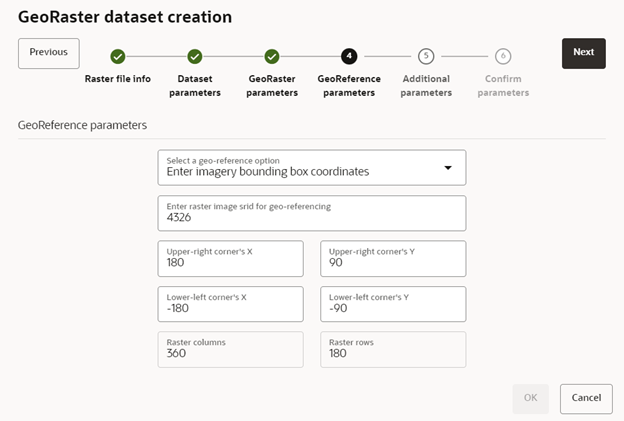
Task: Click the GeoRaster dataset creation title
Action: pyautogui.click(x=125, y=17)
